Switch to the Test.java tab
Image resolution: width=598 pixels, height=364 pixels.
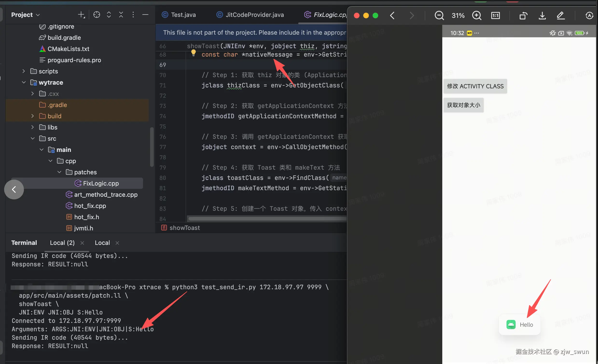(x=183, y=15)
